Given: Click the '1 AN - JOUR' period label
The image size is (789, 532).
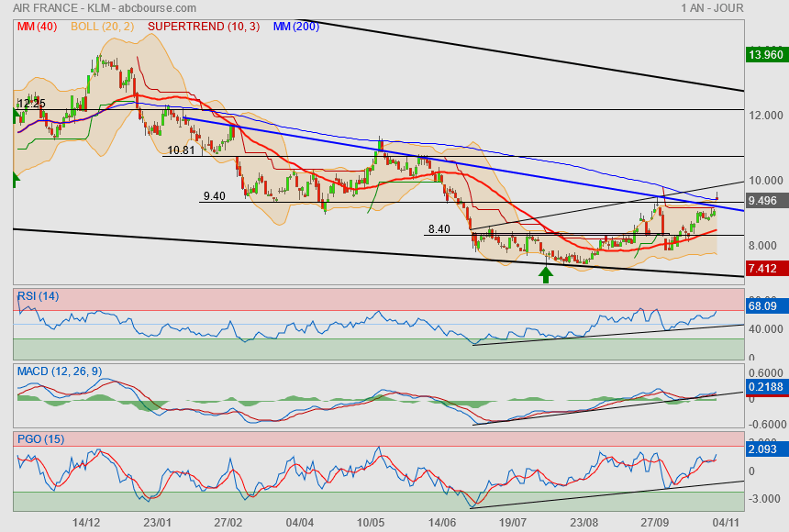Looking at the screenshot, I should 712,8.
